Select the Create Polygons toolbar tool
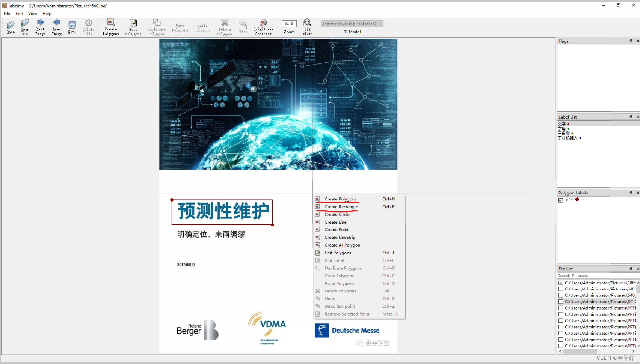The image size is (640, 364). 111,27
